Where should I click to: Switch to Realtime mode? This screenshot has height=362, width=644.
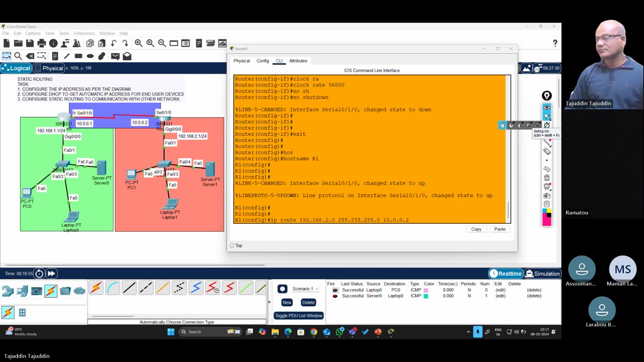[x=506, y=274]
